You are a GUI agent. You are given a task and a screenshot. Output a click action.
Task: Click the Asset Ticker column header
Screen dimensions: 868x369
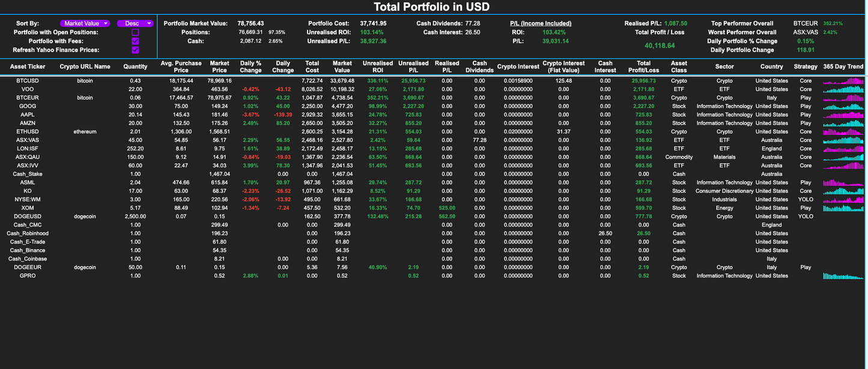(28, 67)
